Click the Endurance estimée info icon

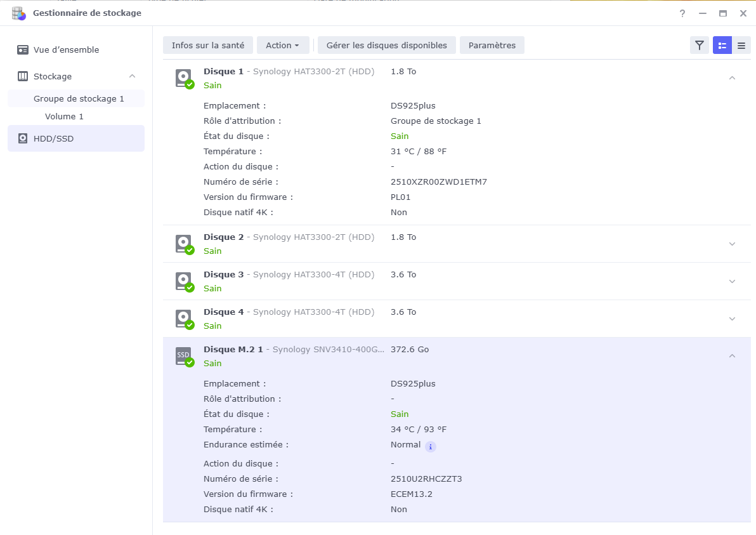[x=431, y=447]
